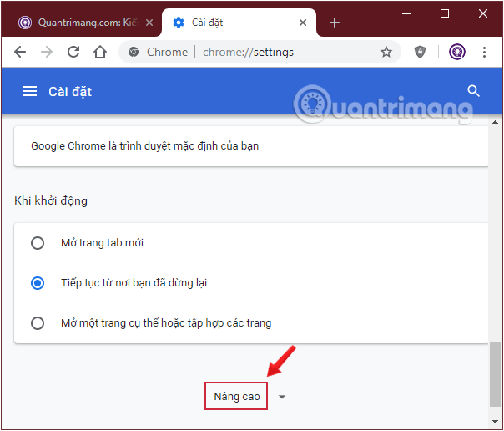The image size is (504, 431).
Task: Click 'Google Chrome là trình duyệt mặc định của bạn' text
Action: pyautogui.click(x=144, y=146)
